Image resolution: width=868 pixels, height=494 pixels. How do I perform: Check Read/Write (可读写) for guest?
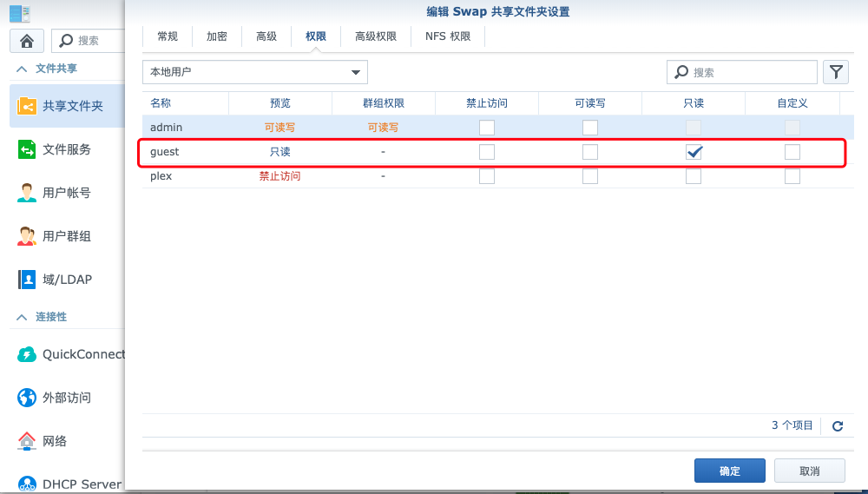pos(590,152)
